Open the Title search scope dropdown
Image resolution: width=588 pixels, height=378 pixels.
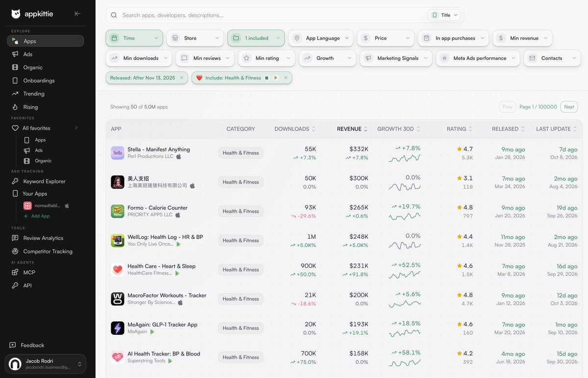[x=444, y=15]
